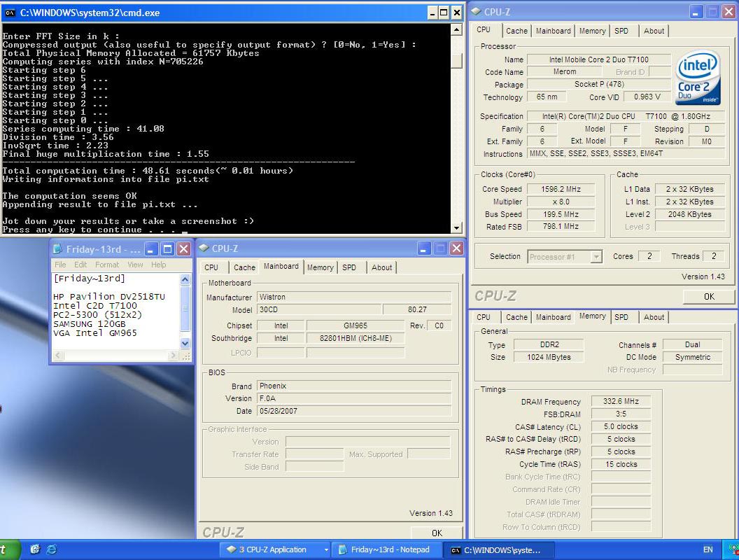739x560 pixels.
Task: Open the Processor #1 selection dropdown
Action: (x=596, y=257)
